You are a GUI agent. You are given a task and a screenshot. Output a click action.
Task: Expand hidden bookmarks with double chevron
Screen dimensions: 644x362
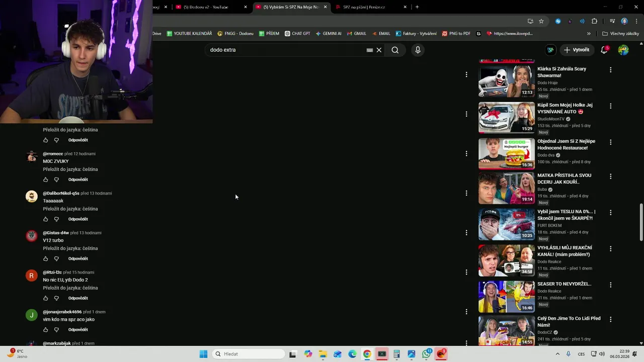click(589, 34)
